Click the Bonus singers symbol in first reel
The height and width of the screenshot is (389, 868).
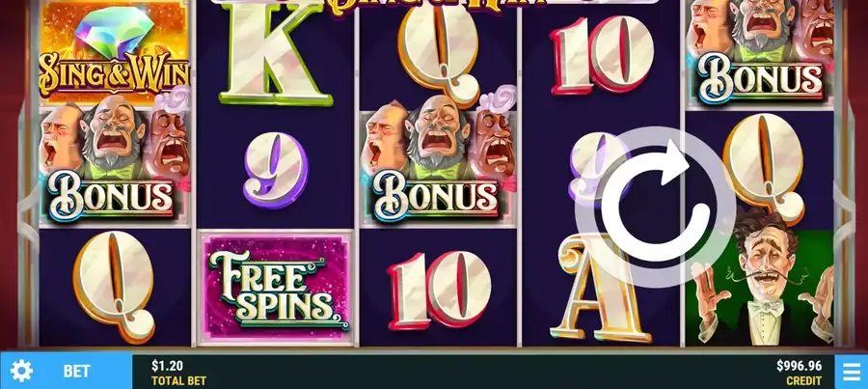(114, 165)
